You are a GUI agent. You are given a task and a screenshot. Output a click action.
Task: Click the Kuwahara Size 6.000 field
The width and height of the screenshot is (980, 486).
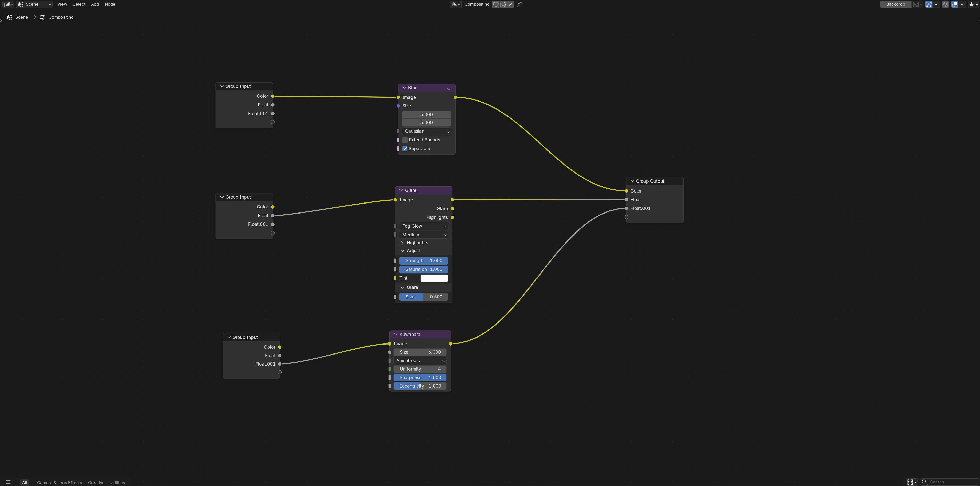click(x=420, y=352)
